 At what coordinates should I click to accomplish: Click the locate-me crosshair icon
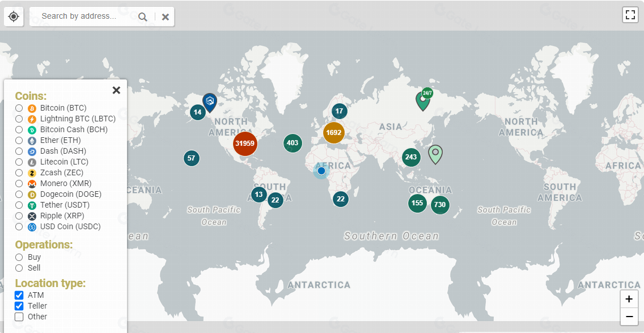tap(14, 16)
